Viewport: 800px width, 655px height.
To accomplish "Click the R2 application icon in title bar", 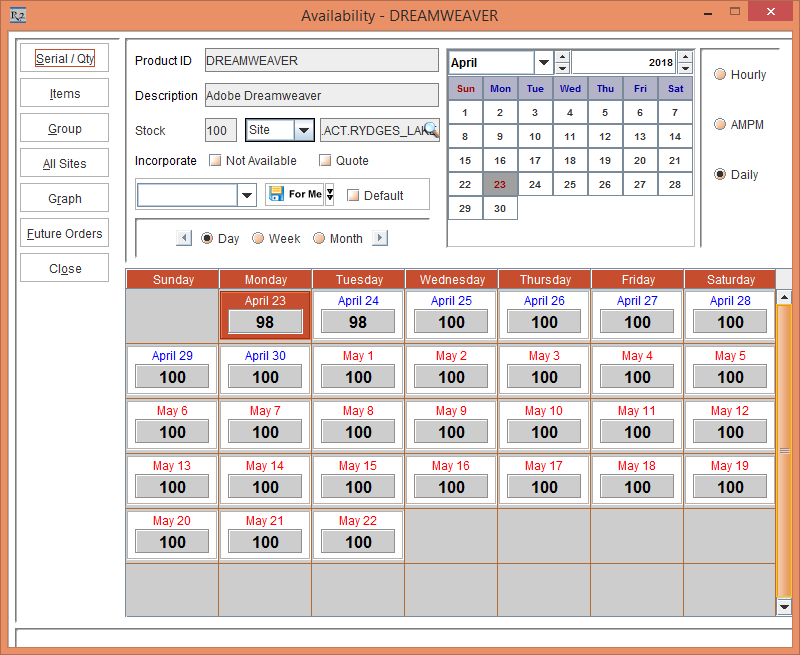I will click(x=16, y=15).
